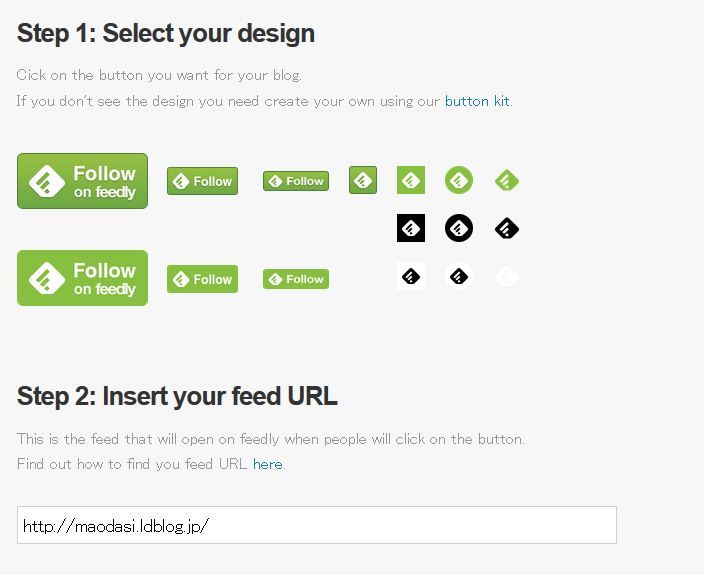
Task: Click the Step 1 heading text
Action: (x=166, y=33)
